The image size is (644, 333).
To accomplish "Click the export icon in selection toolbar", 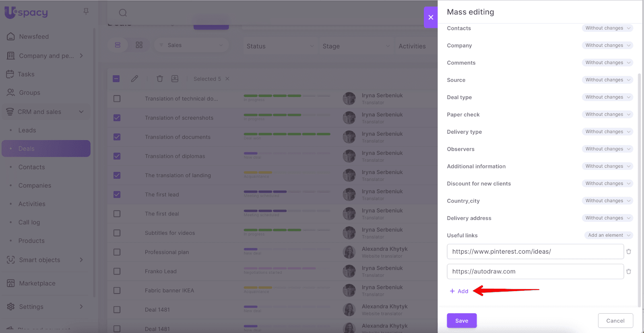I will coord(175,79).
